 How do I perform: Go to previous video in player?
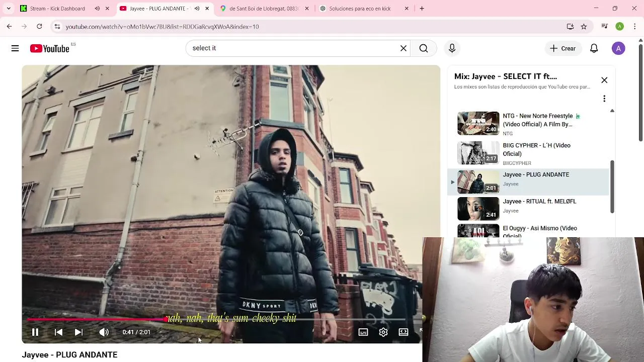[58, 332]
